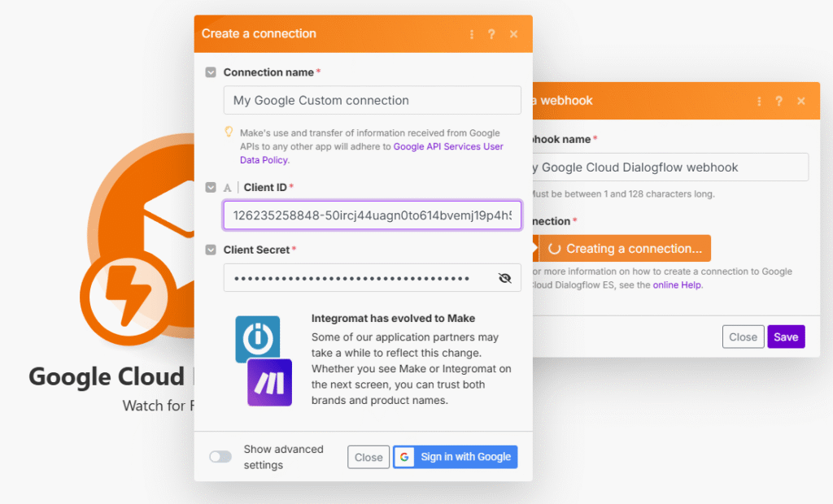Open the online Help link
This screenshot has width=833, height=504.
tap(677, 285)
